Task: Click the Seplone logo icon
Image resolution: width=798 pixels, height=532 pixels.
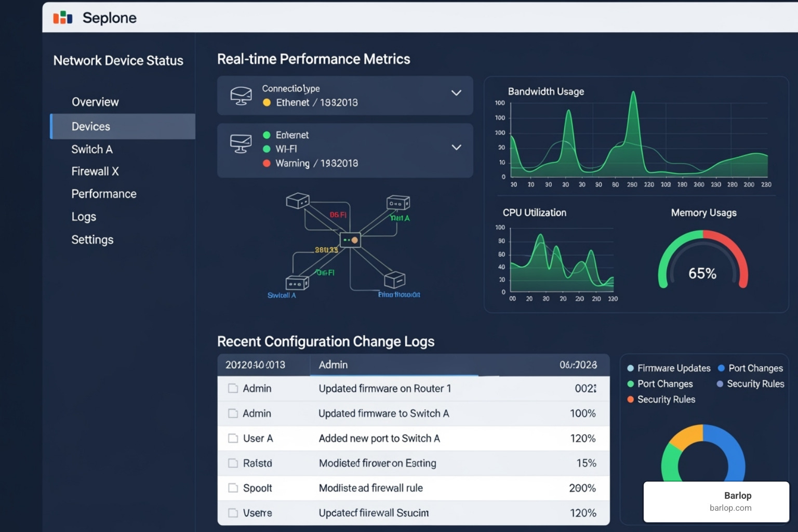Action: coord(62,17)
